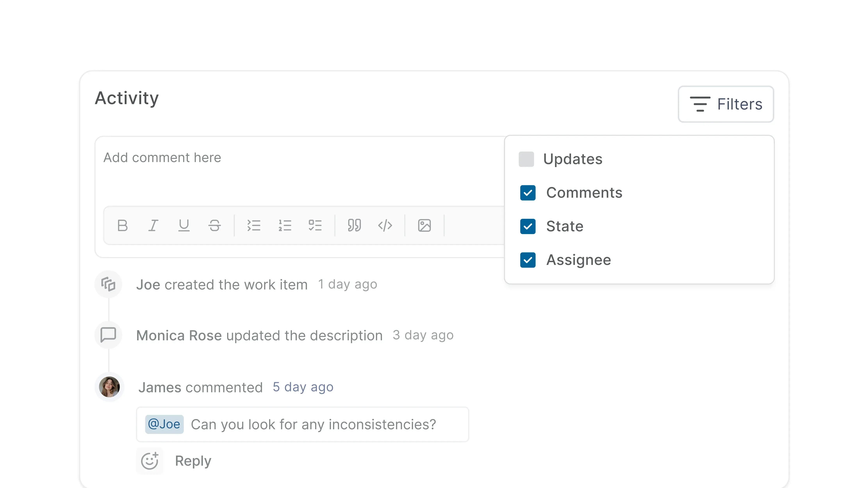Toggle bold formatting in comment toolbar
Image resolution: width=868 pixels, height=488 pixels.
(123, 225)
